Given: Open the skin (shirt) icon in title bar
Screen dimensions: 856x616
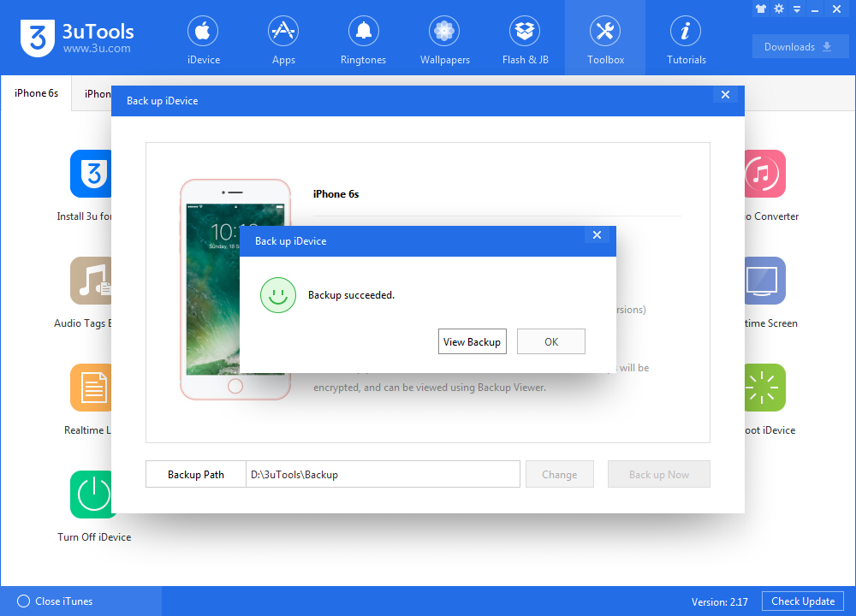Looking at the screenshot, I should click(761, 9).
